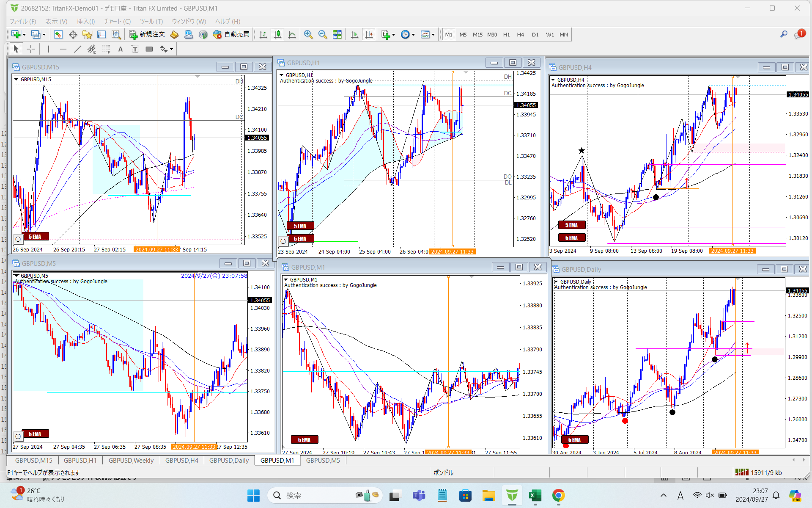Open the periodicity clock dropdown arrow
Screen dimensions: 812x508
tap(413, 35)
